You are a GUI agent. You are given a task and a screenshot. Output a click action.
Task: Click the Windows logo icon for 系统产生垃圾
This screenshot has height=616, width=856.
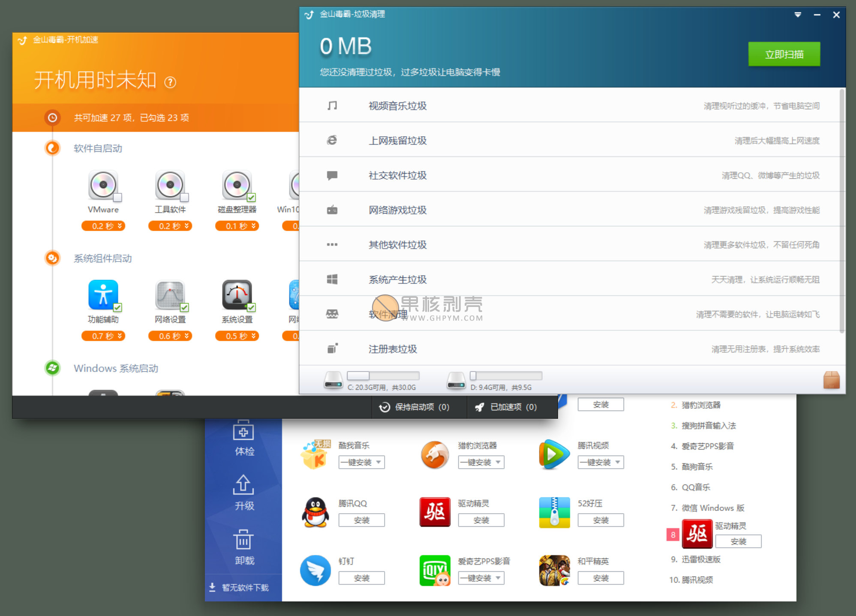[x=332, y=279]
